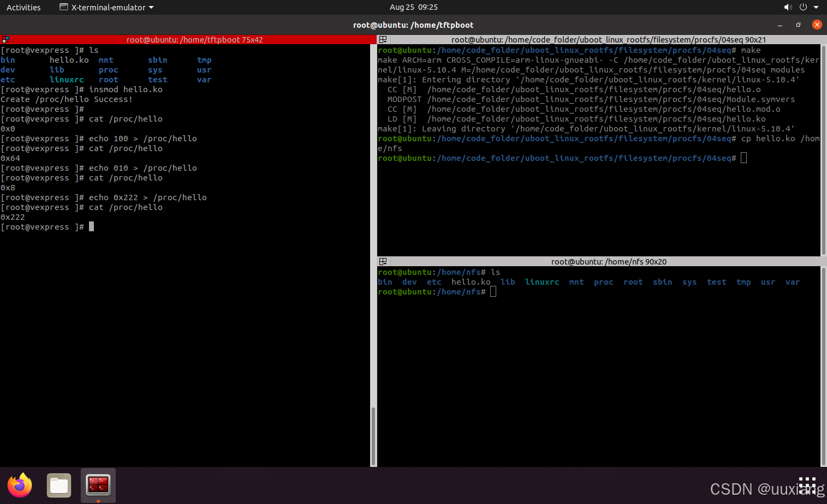Click the Activities button
Viewport: 827px width, 504px height.
tap(23, 7)
